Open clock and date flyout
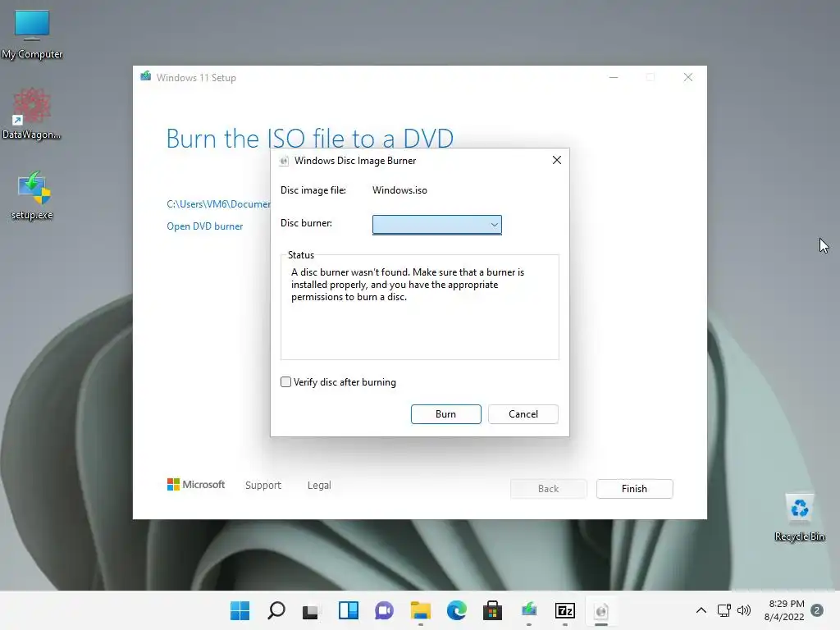Screen dimensions: 840x630 tap(784, 610)
